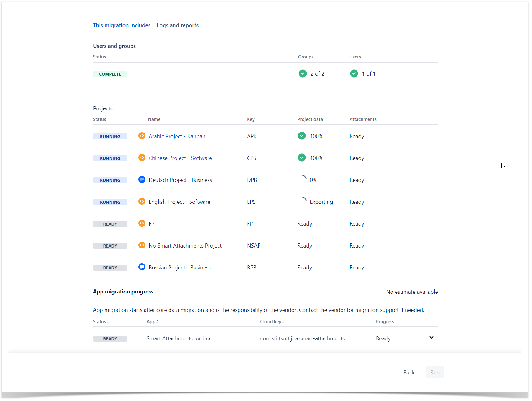
Task: Click the Arabic Project software icon
Action: (142, 136)
